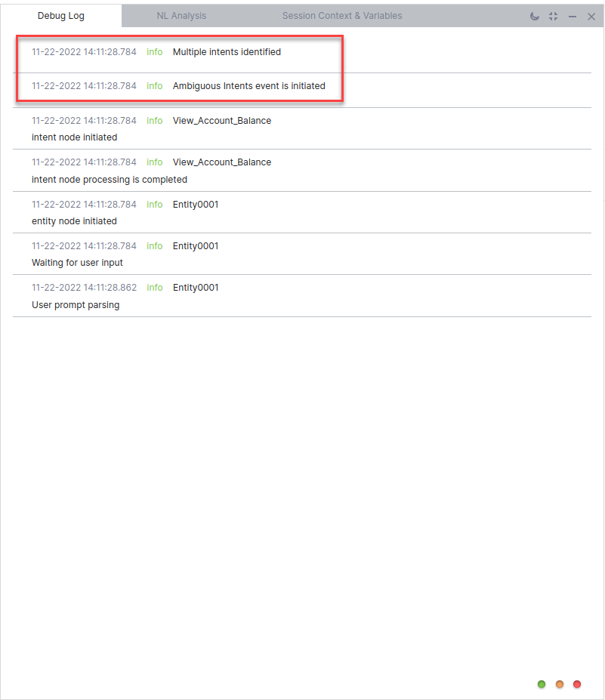This screenshot has height=700, width=605.
Task: Minimize the debug panel with dash icon
Action: click(x=573, y=17)
